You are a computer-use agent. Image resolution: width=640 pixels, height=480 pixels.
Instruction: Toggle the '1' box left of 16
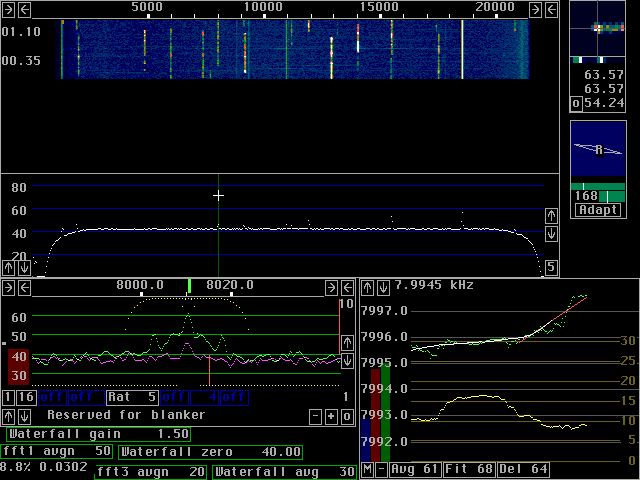(x=8, y=397)
